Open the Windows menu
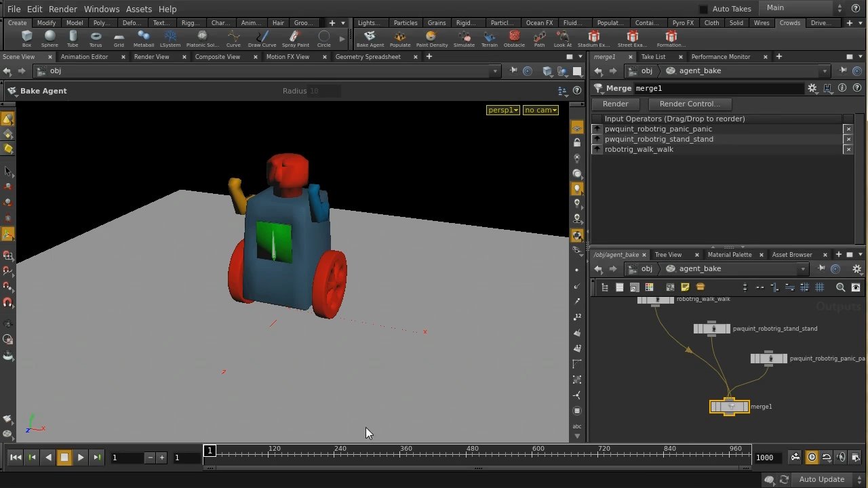The image size is (868, 488). click(x=101, y=9)
